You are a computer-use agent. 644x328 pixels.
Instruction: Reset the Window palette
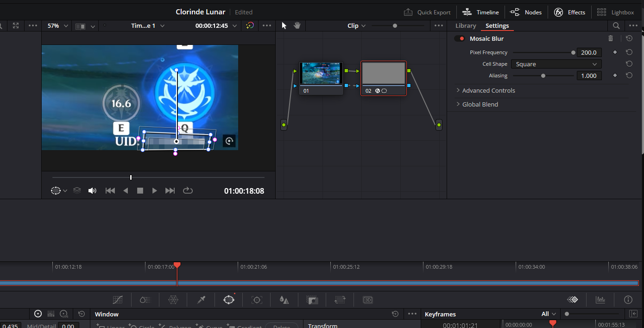click(395, 314)
